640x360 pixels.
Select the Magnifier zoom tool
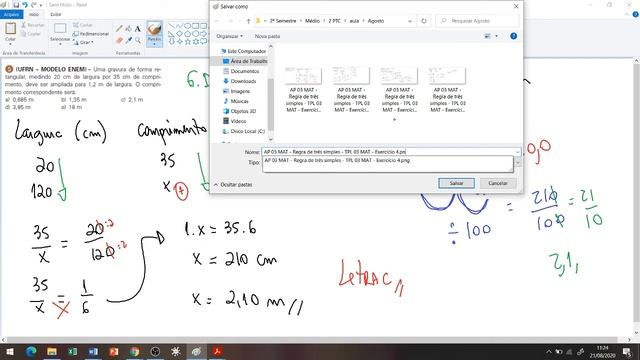138,40
